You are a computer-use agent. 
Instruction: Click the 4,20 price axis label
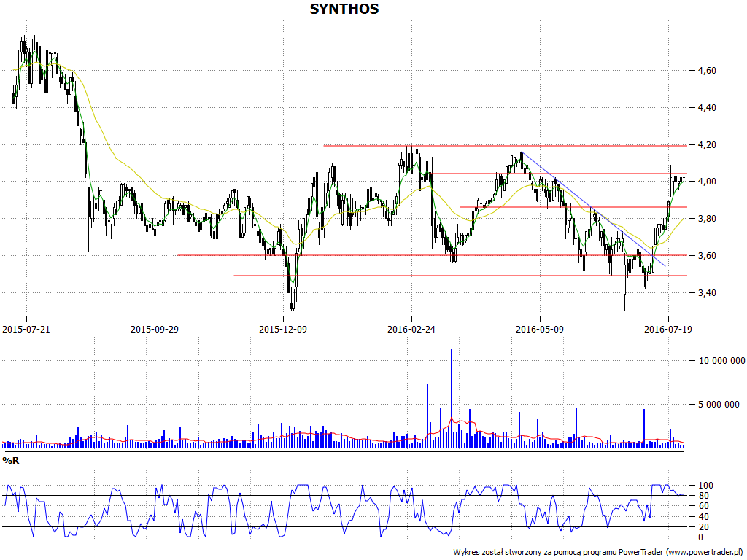tap(706, 145)
